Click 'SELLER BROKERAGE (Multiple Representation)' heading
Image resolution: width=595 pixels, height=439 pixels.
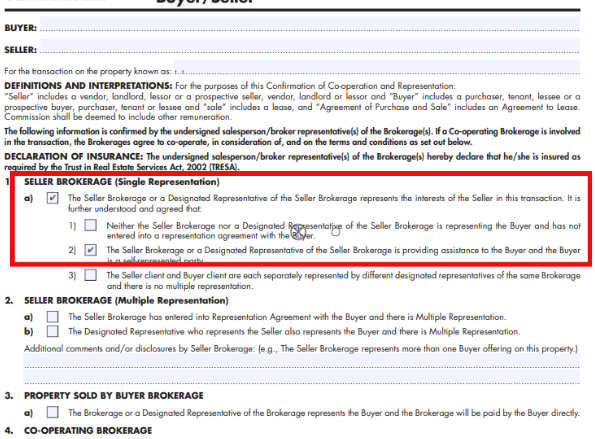pyautogui.click(x=126, y=301)
